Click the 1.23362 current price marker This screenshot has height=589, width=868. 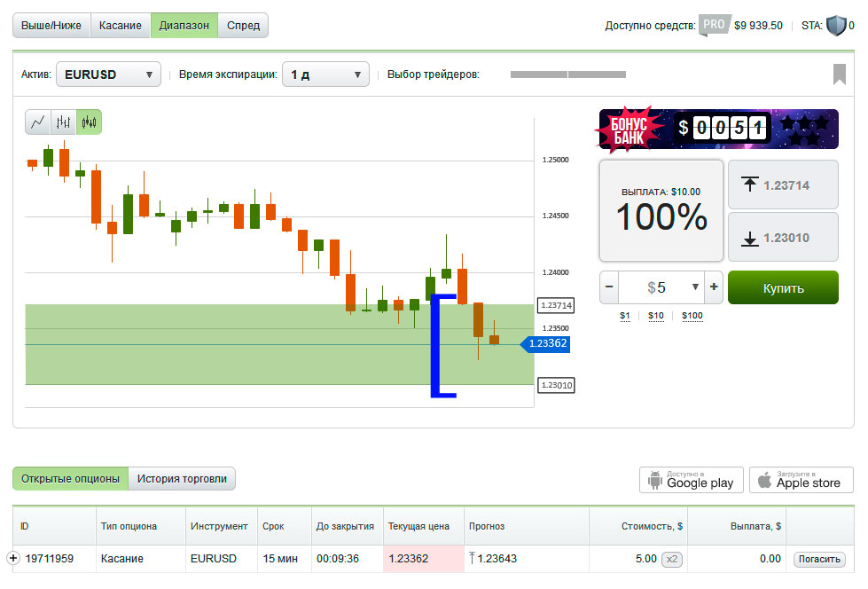click(x=545, y=343)
